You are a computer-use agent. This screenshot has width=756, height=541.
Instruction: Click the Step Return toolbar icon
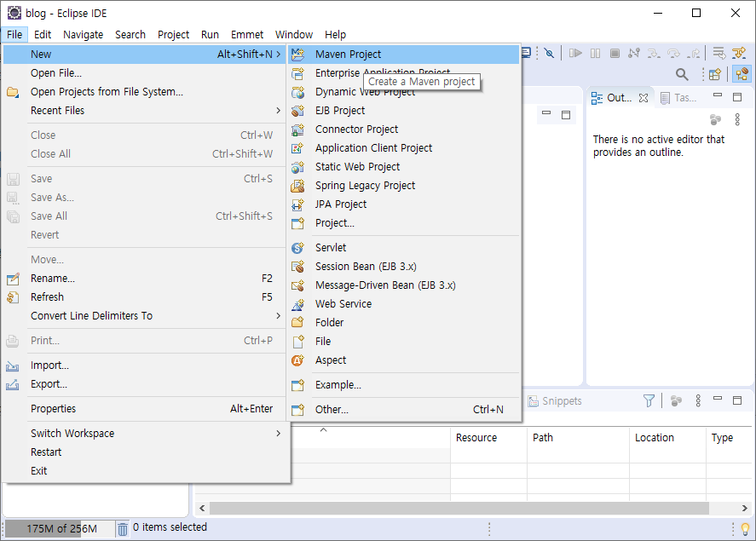click(693, 53)
